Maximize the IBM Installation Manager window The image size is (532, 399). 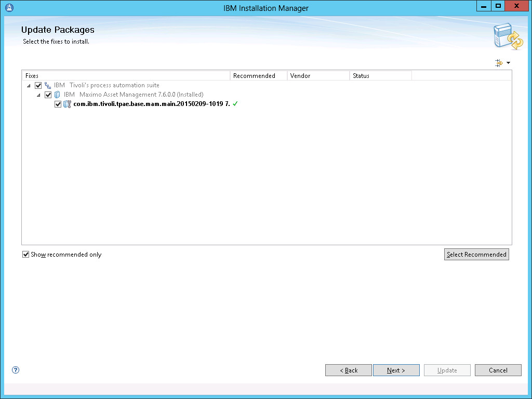tap(498, 6)
